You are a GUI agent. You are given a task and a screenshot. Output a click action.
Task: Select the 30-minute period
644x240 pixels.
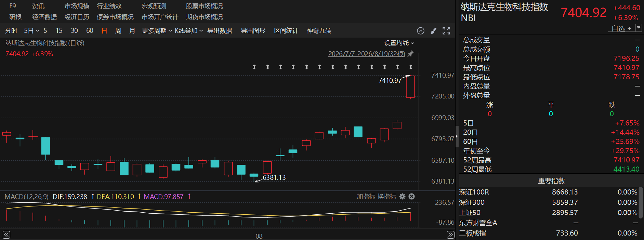click(74, 31)
